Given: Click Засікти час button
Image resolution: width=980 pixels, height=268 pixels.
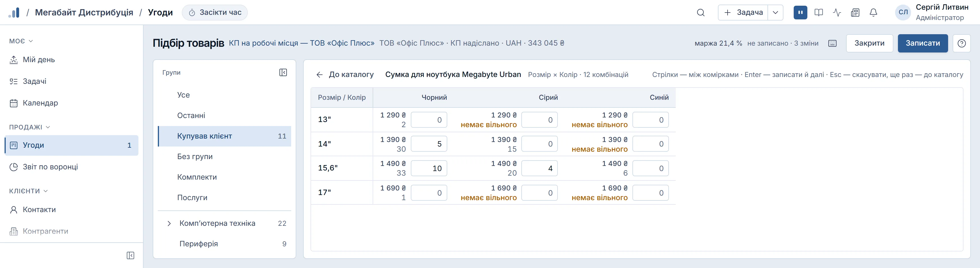Looking at the screenshot, I should 215,13.
